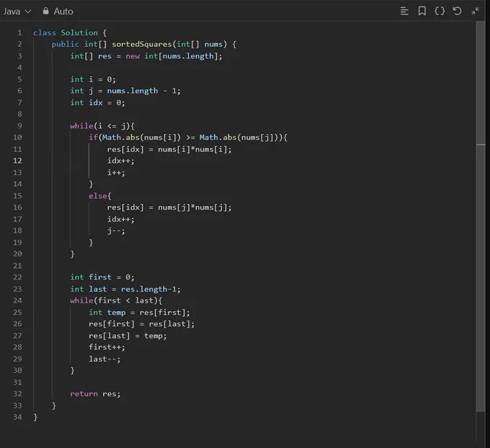Click the 'int idx = 0;' line
The width and height of the screenshot is (490, 448).
click(x=97, y=103)
